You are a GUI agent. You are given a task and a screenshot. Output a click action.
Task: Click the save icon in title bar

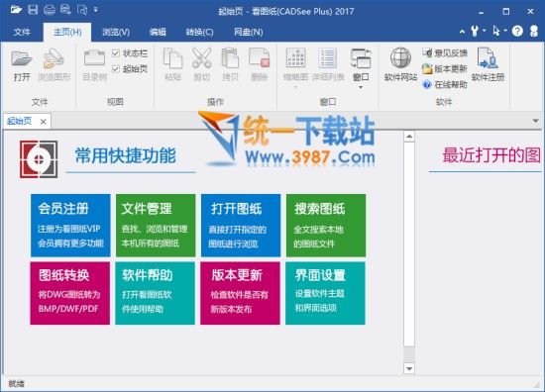click(33, 9)
